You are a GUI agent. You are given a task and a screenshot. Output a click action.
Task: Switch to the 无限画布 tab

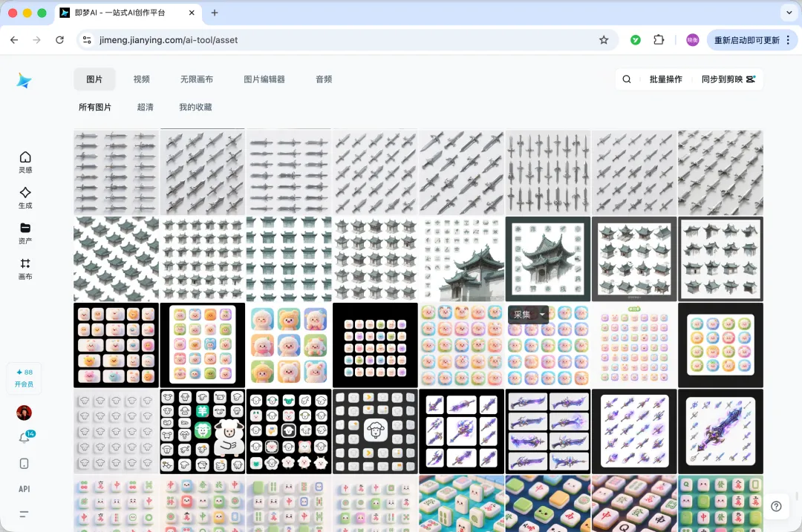coord(196,79)
